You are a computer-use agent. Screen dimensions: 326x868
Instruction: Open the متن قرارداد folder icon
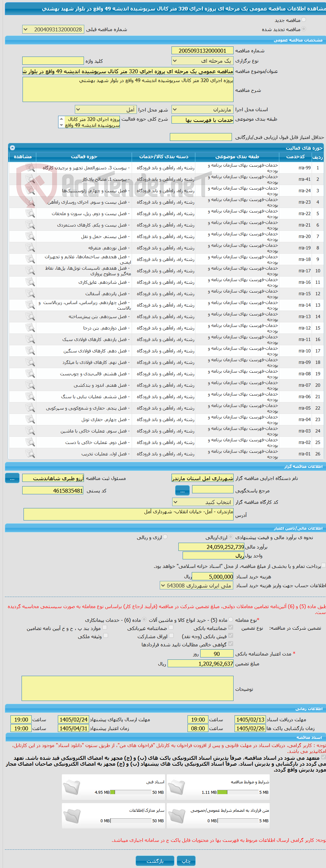176,816
